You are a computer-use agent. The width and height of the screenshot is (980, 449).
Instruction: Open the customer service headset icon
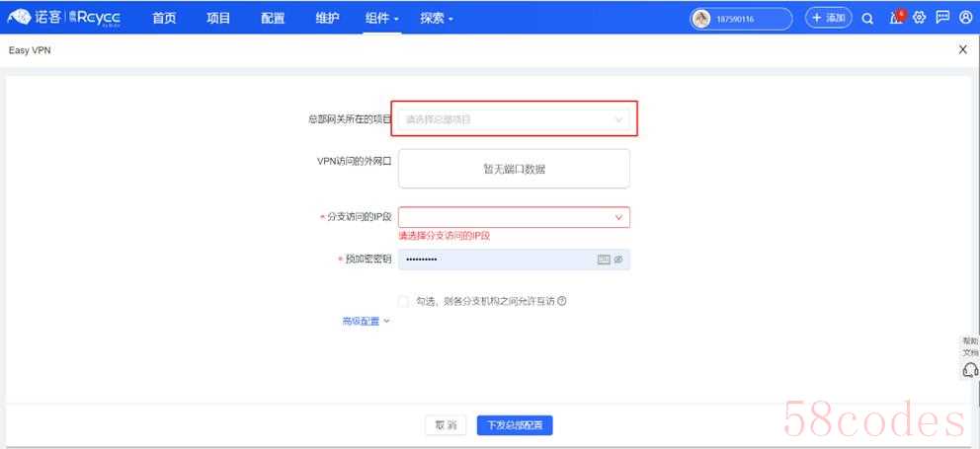[970, 370]
